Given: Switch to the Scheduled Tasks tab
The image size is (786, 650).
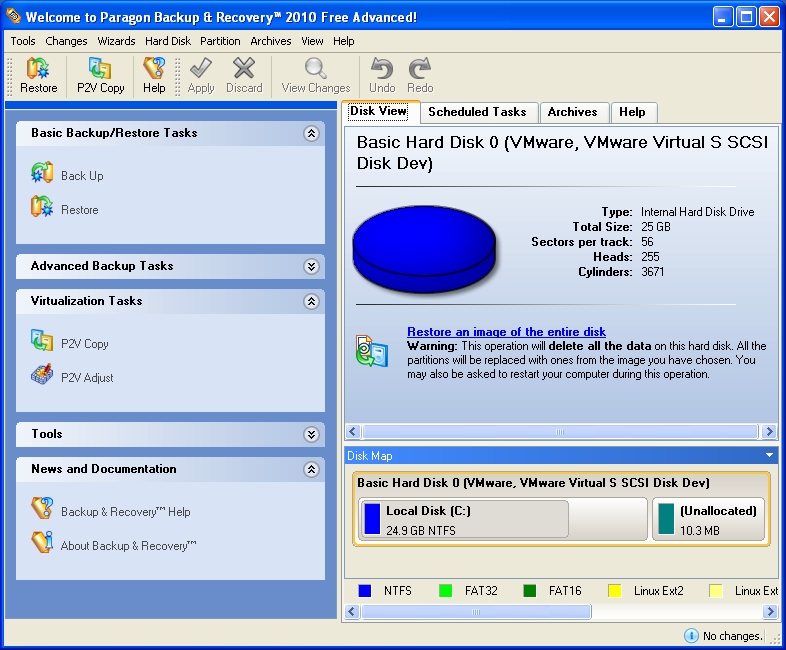Looking at the screenshot, I should click(x=477, y=112).
